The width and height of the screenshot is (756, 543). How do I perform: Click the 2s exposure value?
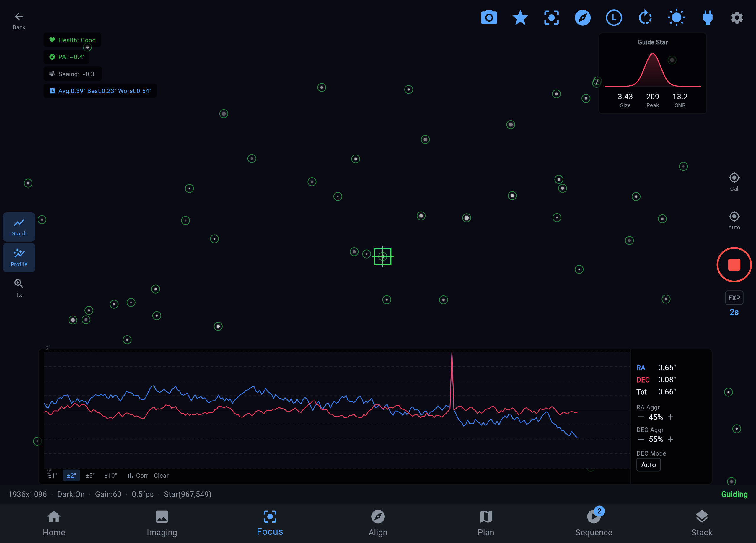(734, 312)
